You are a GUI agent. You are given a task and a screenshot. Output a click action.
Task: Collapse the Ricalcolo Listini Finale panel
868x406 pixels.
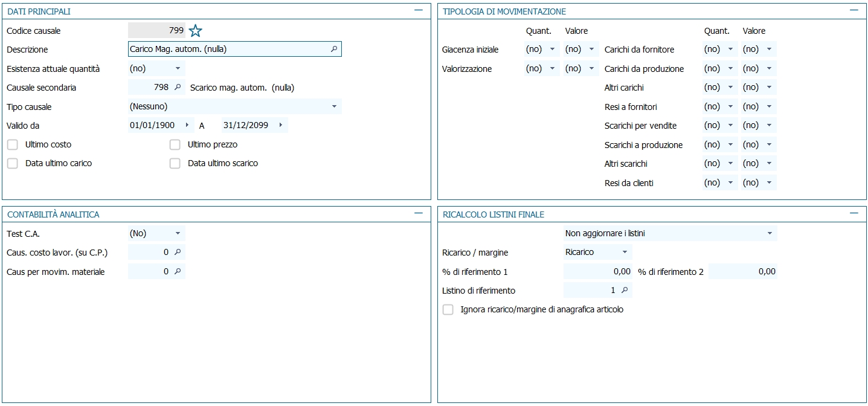[854, 214]
